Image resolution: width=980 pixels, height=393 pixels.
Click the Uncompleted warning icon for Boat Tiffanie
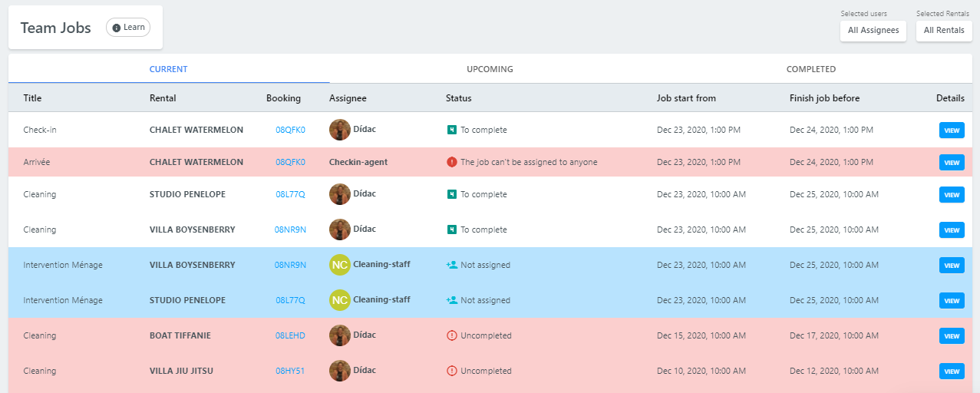pos(451,335)
